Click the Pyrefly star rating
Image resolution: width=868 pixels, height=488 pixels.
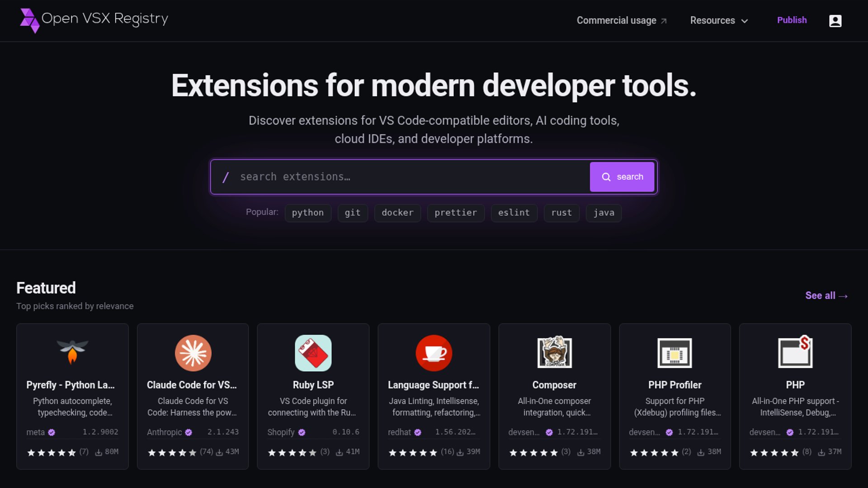pos(52,452)
